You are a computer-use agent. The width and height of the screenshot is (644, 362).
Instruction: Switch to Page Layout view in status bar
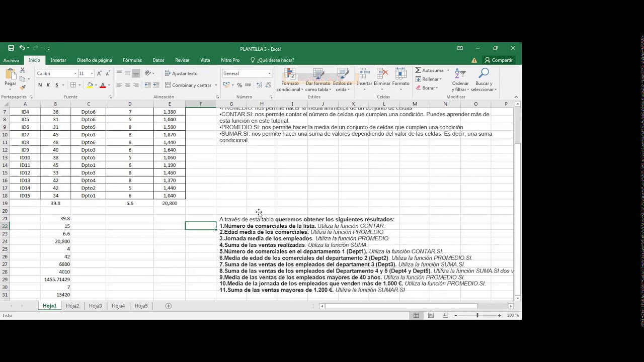point(431,315)
